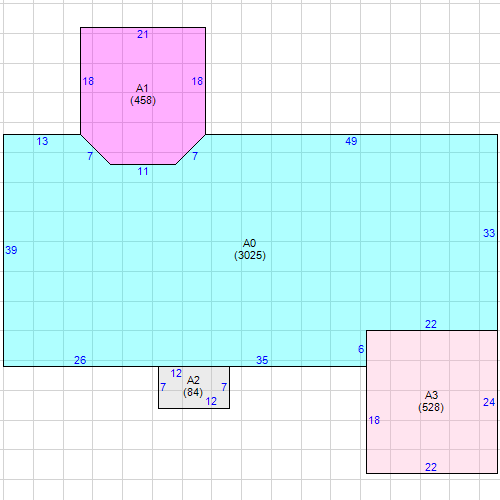
Task: Click the 18 dimension on A1's left side
Action: (88, 81)
